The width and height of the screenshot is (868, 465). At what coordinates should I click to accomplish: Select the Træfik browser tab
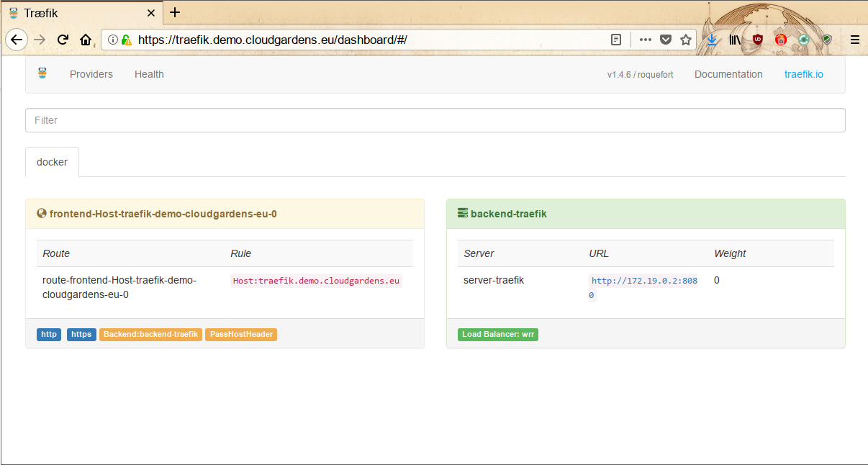tap(81, 13)
